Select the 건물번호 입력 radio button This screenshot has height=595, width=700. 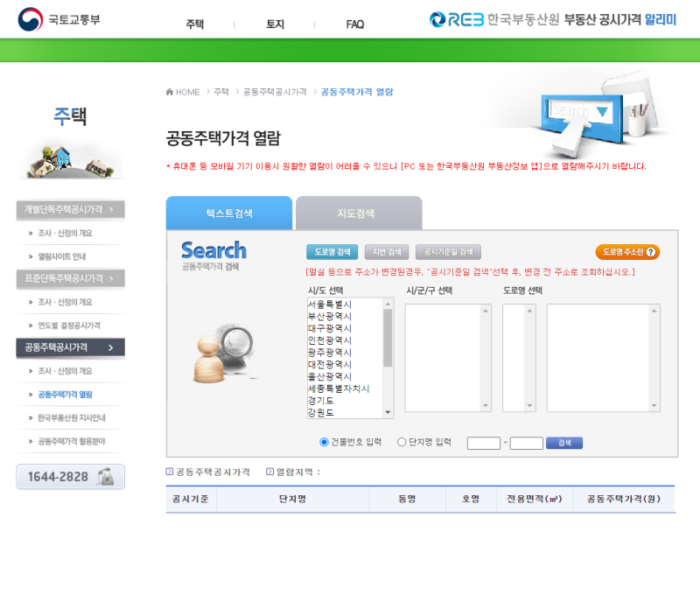(x=324, y=442)
